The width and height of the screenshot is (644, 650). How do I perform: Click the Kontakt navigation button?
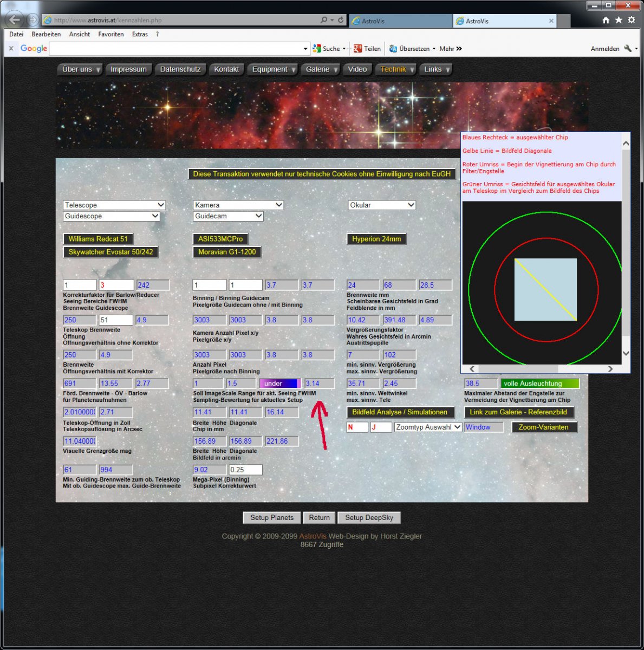[226, 69]
